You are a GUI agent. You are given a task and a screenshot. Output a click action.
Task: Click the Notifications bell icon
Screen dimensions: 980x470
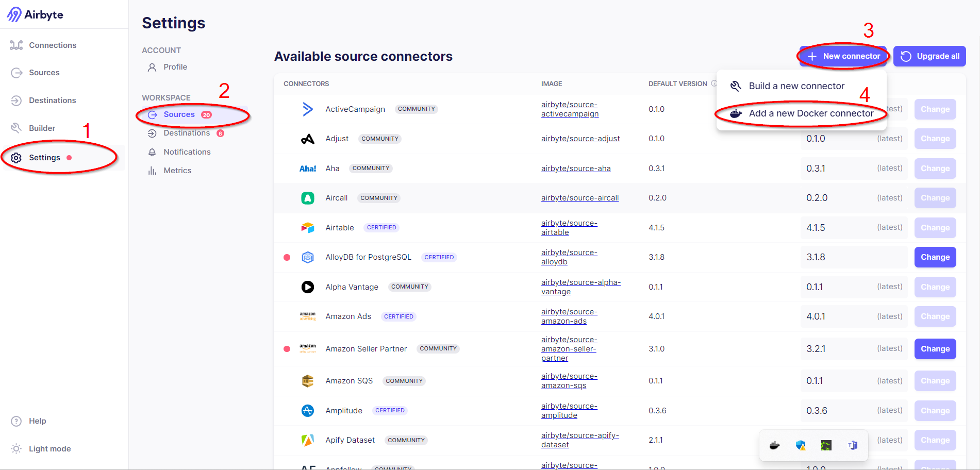(x=152, y=152)
